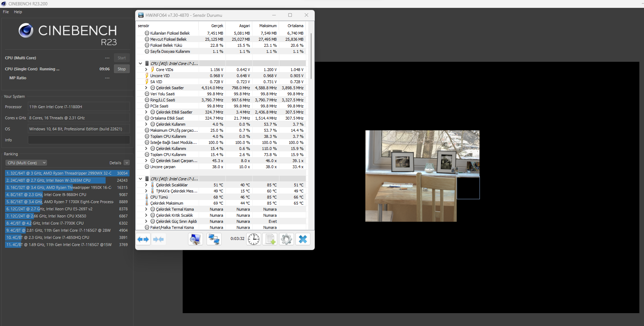
Task: Stop the CPU Single Core test
Action: [122, 69]
